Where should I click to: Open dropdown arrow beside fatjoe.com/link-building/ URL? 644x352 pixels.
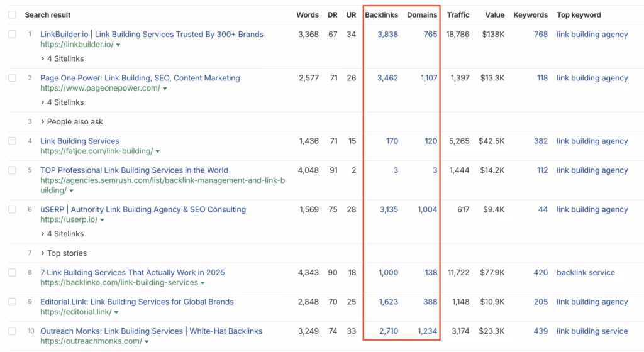158,151
